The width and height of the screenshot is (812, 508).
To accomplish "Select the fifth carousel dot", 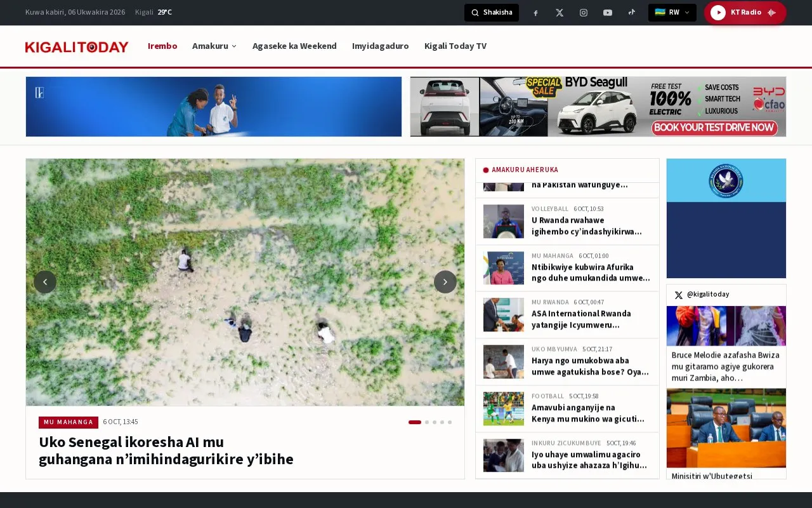I will tap(450, 422).
